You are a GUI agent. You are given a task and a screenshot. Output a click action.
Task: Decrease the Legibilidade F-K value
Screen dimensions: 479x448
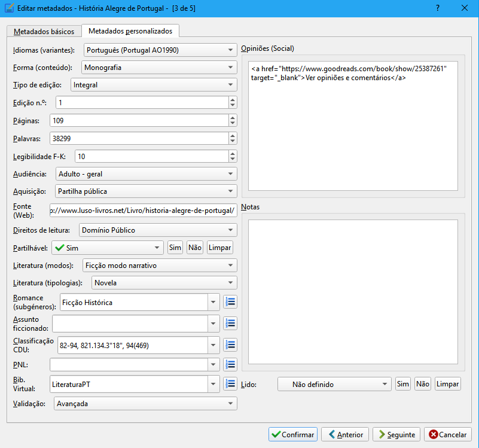tap(233, 159)
